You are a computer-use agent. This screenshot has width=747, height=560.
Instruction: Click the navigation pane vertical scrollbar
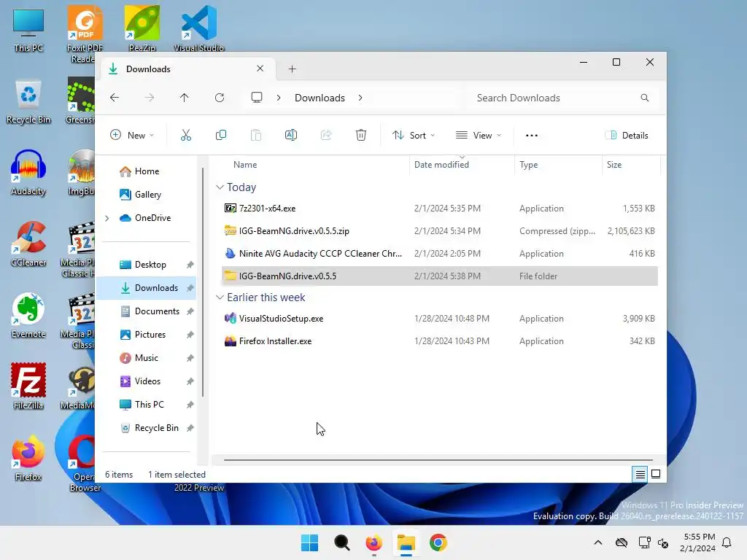click(x=203, y=282)
